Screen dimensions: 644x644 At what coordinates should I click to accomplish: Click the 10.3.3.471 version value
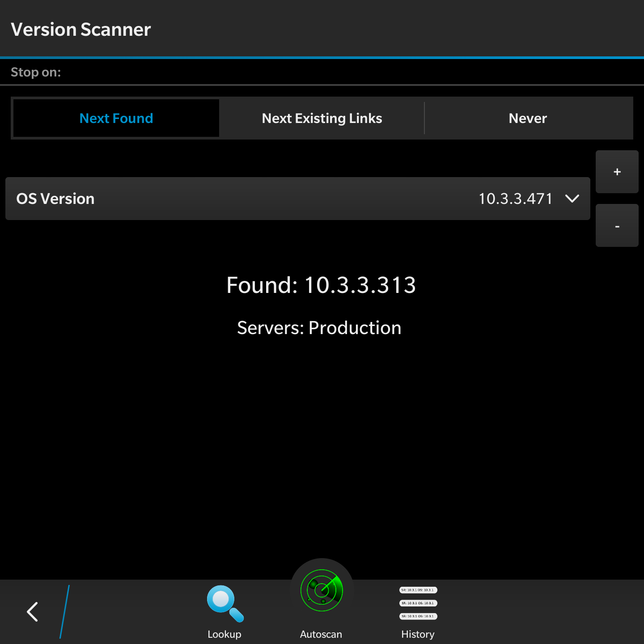point(515,199)
